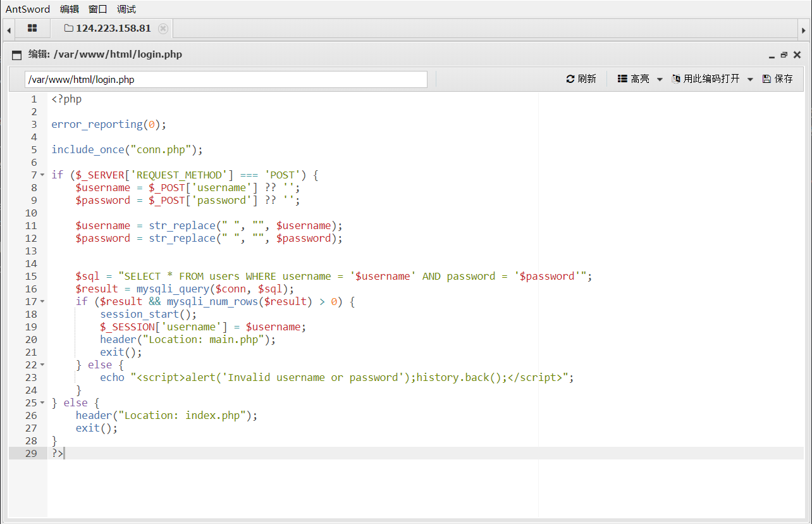Open the home grid tab

coord(32,28)
